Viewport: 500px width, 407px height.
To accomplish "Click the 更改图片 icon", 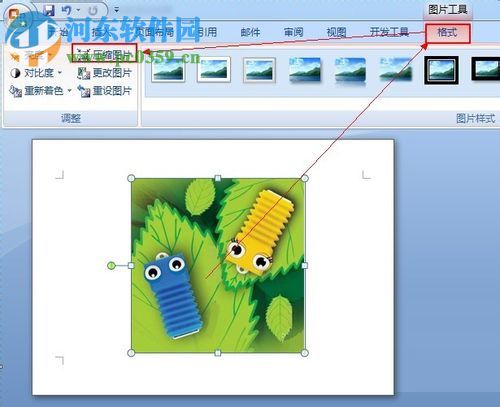I will click(84, 73).
